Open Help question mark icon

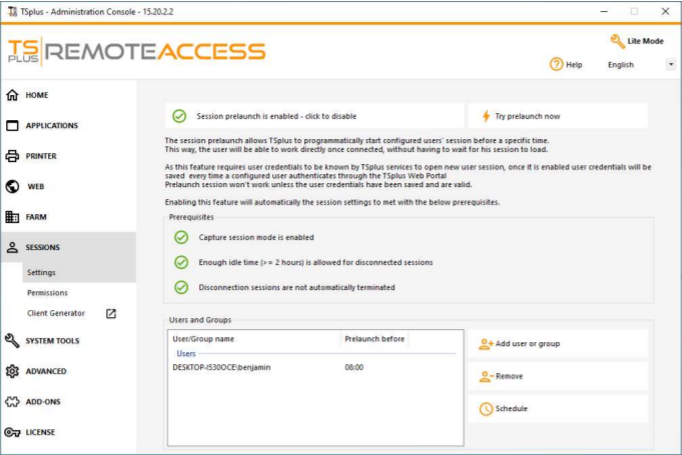click(556, 64)
